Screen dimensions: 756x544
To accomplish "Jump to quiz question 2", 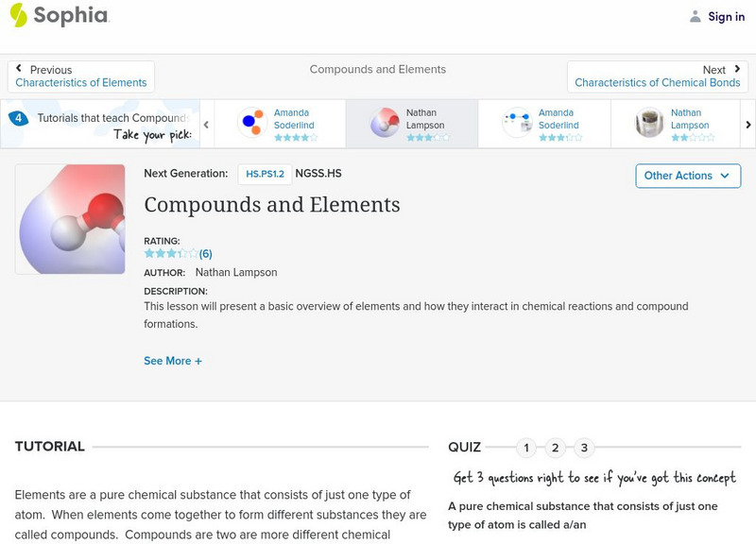I will click(556, 448).
